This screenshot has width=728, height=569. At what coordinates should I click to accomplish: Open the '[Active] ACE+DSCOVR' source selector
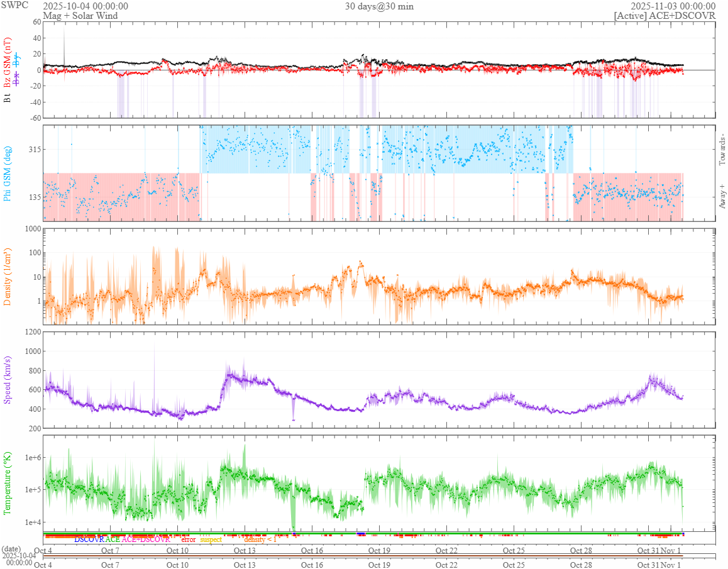665,16
